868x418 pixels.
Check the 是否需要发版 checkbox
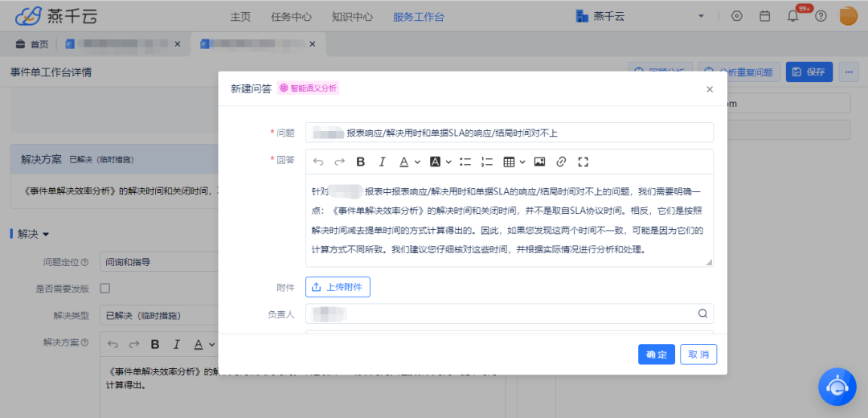point(104,288)
